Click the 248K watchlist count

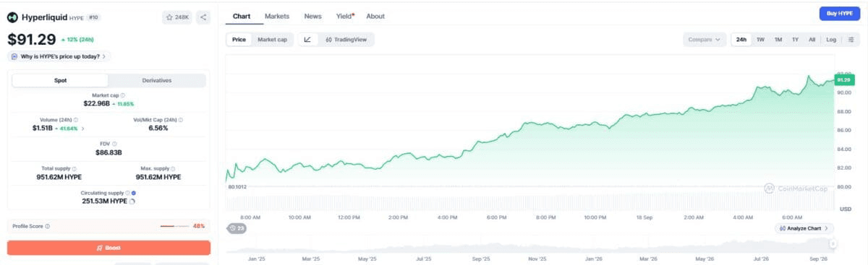[182, 17]
